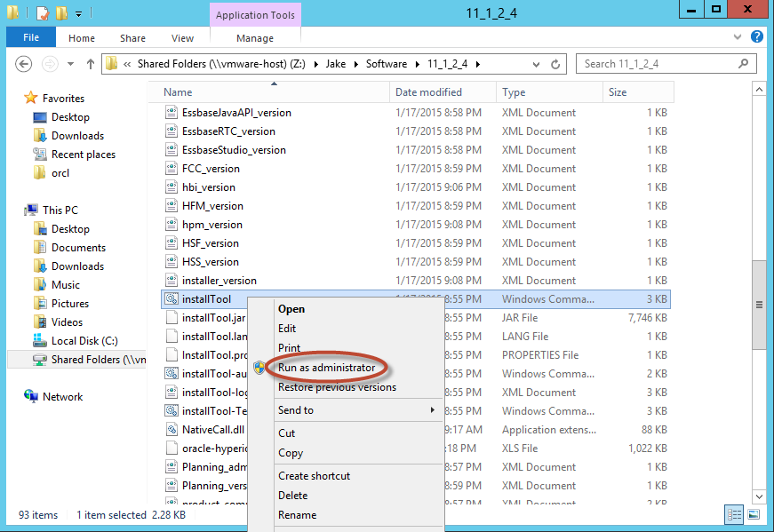Switch to the View ribbon tab
Screen dimensions: 774x532
pos(183,38)
